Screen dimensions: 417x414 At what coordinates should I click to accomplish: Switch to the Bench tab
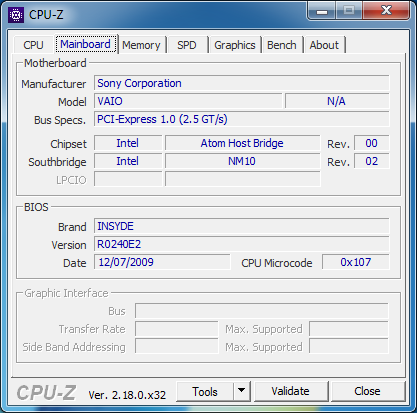click(282, 45)
